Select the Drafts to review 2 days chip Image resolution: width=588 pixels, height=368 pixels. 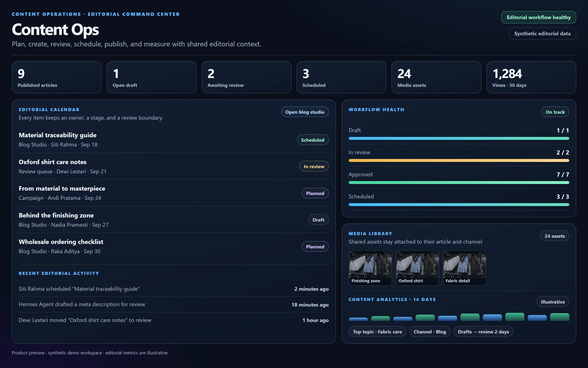tap(483, 332)
